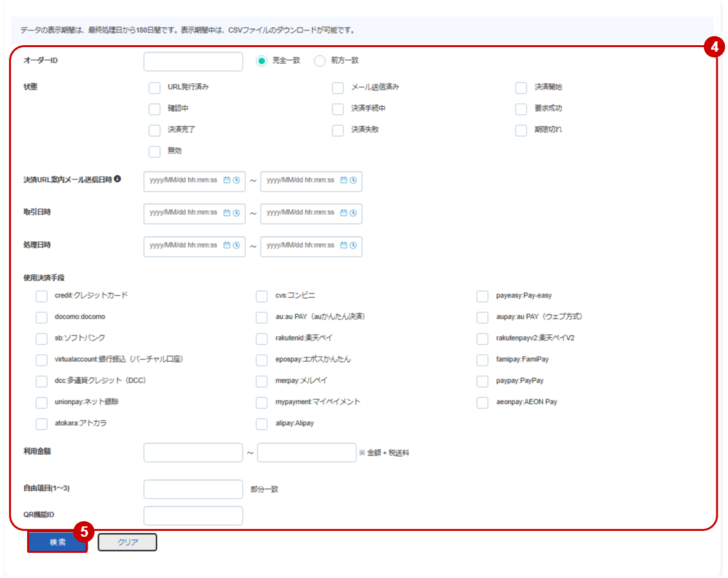Open calendar icon in 取引日時 start field
728x578 pixels.
[227, 212]
